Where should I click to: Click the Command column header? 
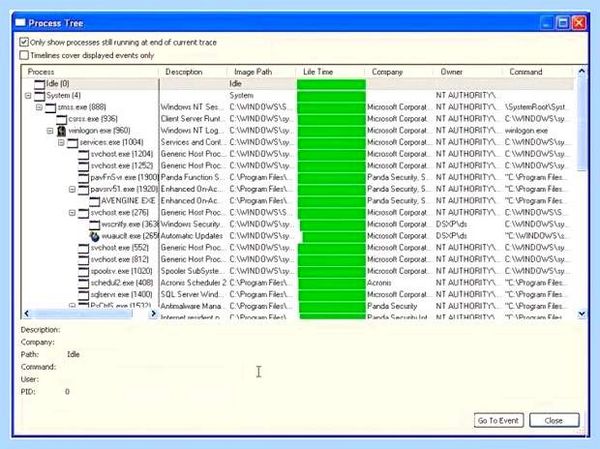coord(537,72)
